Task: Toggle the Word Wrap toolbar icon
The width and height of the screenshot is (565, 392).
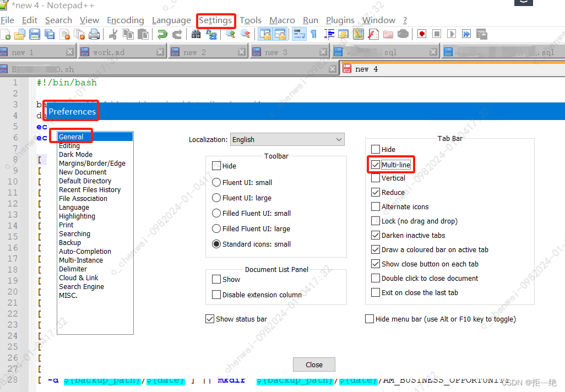Action: [x=299, y=35]
